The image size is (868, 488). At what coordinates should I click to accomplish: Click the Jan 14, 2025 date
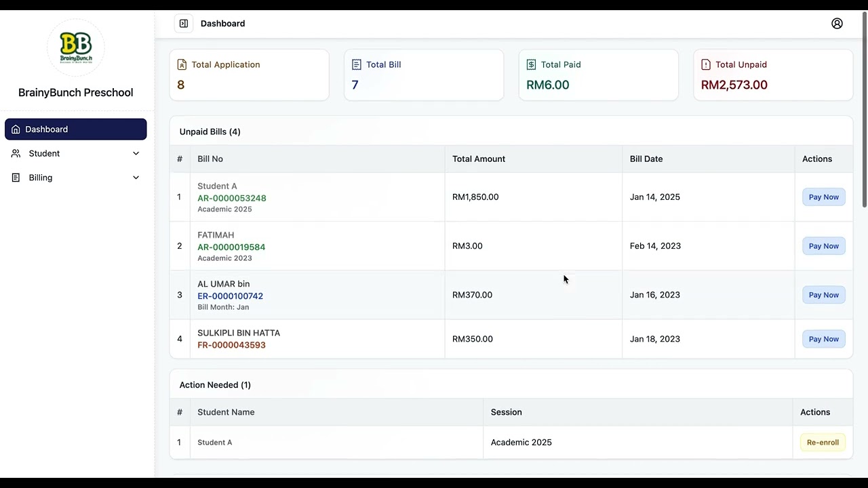pos(655,197)
